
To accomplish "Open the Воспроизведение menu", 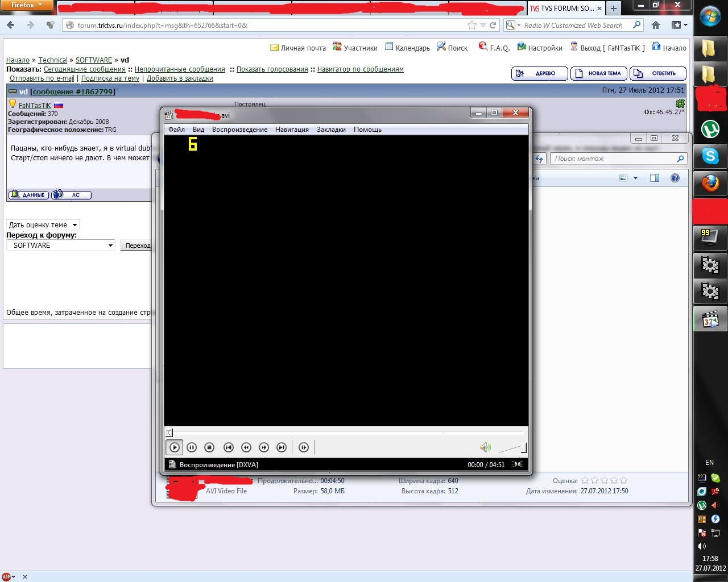I will [x=239, y=130].
